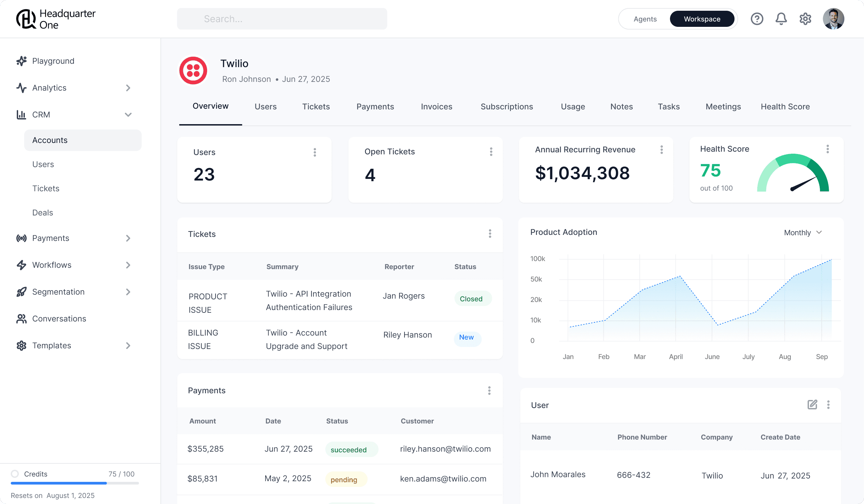Open Annual Recurring Revenue card options

661,149
